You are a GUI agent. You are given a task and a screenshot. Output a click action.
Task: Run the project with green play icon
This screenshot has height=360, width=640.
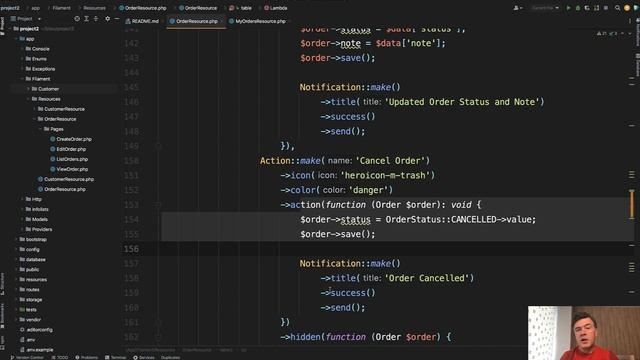(568, 8)
